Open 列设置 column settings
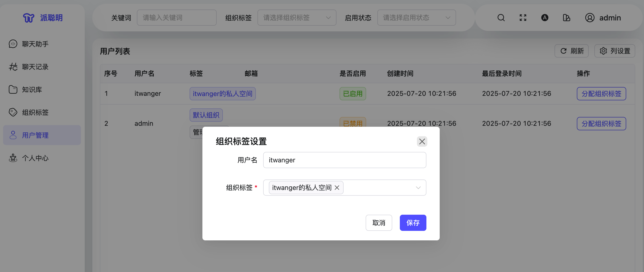Viewport: 644px width, 272px height. click(x=615, y=51)
